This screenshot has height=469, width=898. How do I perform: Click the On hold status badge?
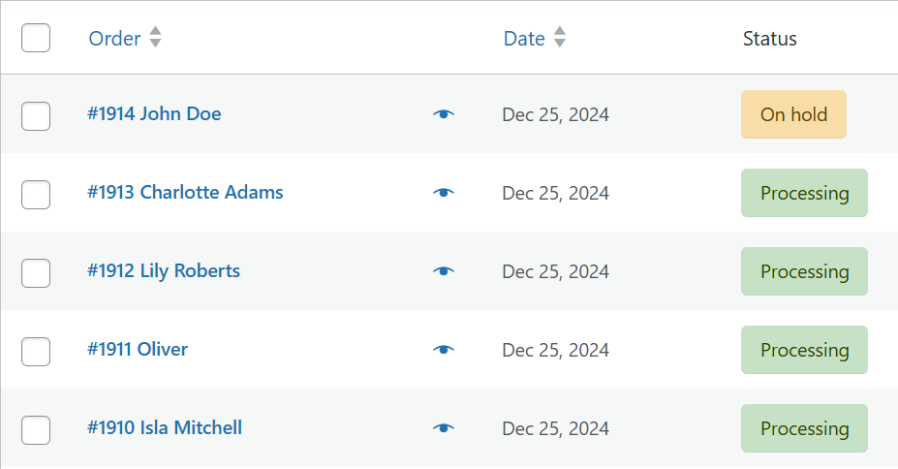pos(793,114)
